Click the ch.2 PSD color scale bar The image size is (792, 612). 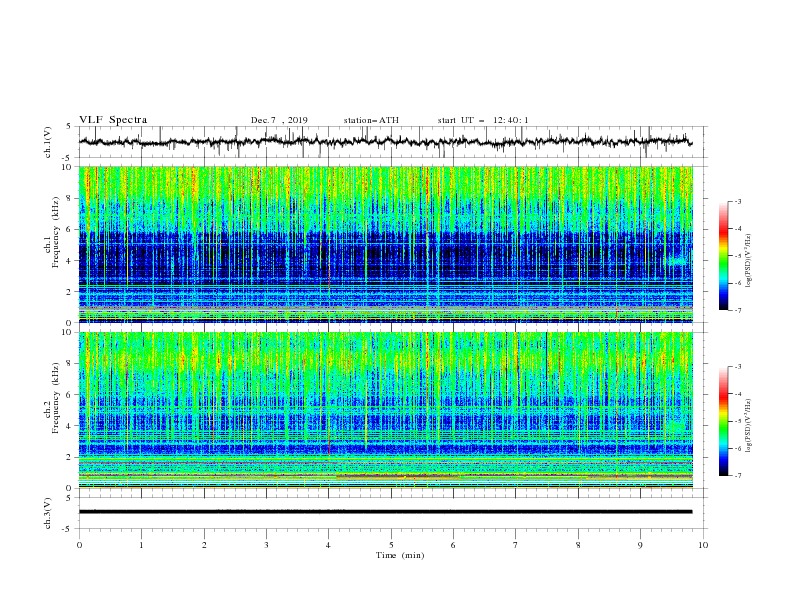pyautogui.click(x=723, y=421)
